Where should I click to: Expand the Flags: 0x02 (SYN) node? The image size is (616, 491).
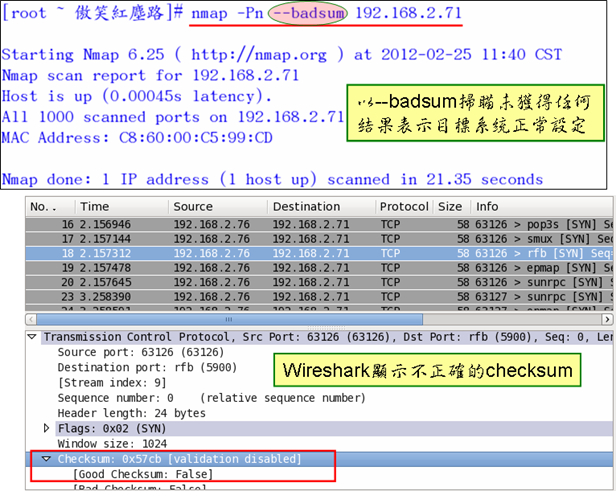(46, 428)
